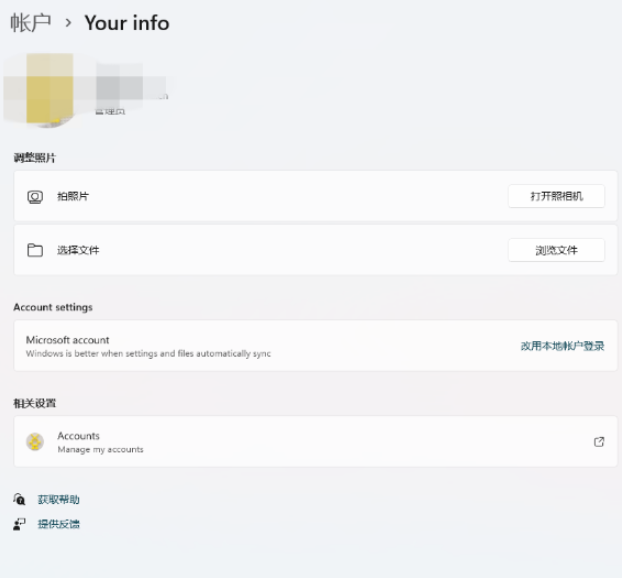Click the 'Your info' page title
The width and height of the screenshot is (622, 578).
pyautogui.click(x=126, y=23)
